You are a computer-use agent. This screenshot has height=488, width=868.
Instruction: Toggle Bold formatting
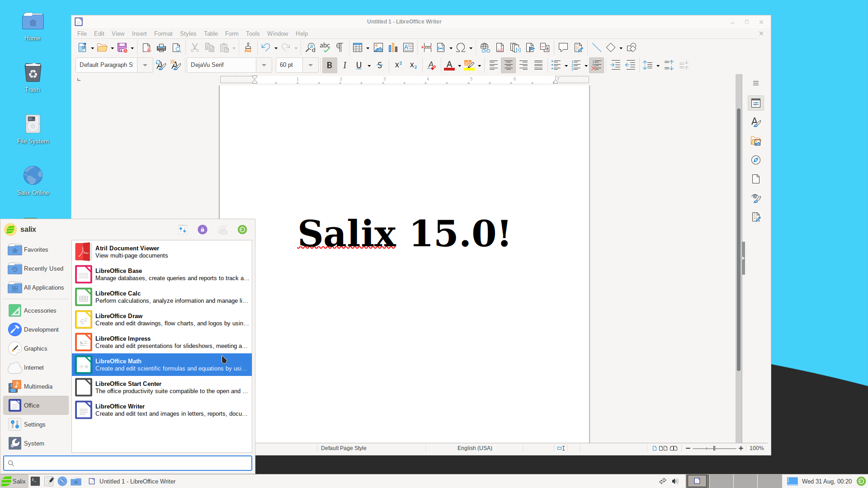tap(330, 66)
